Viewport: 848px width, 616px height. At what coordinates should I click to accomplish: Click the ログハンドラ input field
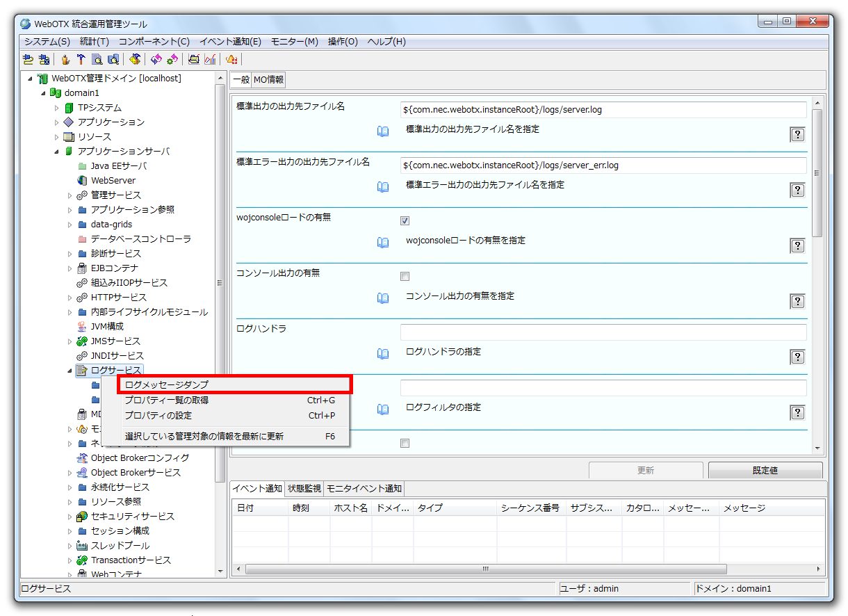(603, 332)
